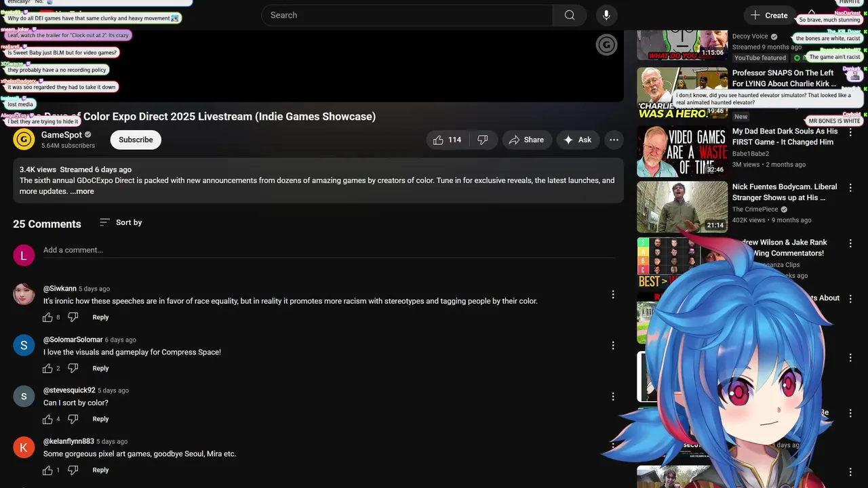Open options menu for @Siwkann's comment
Screen dimensions: 868x488
coord(613,294)
